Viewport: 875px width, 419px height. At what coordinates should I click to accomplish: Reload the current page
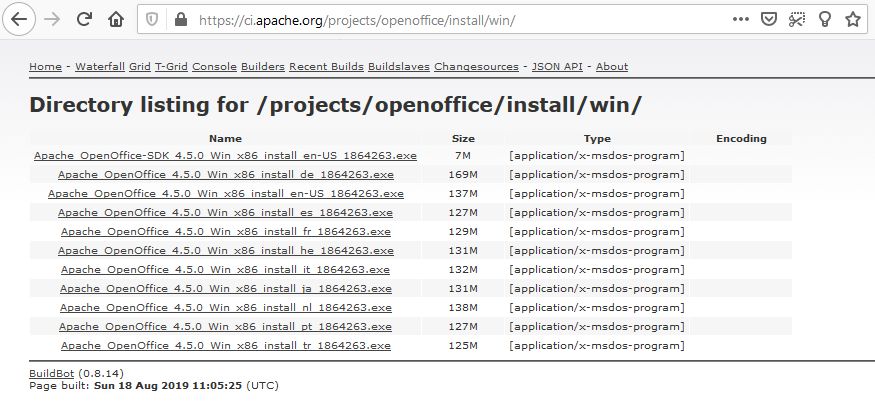pos(84,19)
